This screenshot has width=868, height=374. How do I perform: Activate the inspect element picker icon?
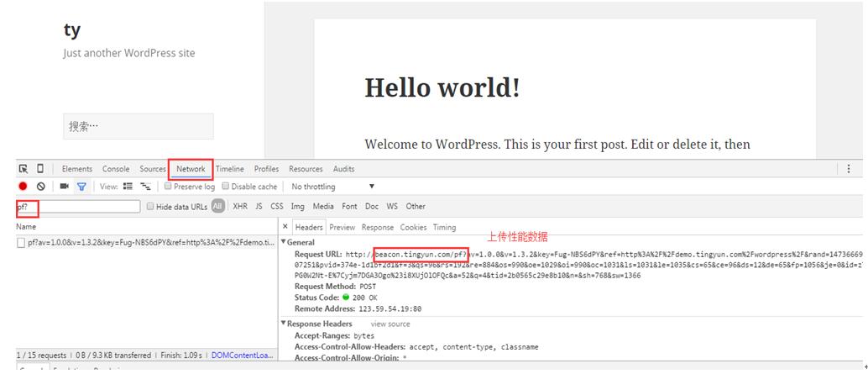(x=24, y=169)
